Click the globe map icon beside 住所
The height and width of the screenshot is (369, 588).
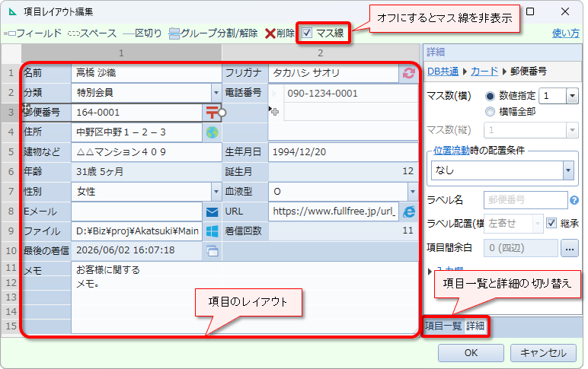pyautogui.click(x=212, y=132)
